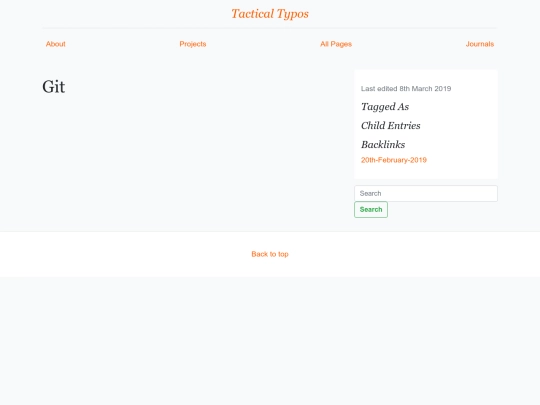Click the Backlinks heading

point(383,145)
